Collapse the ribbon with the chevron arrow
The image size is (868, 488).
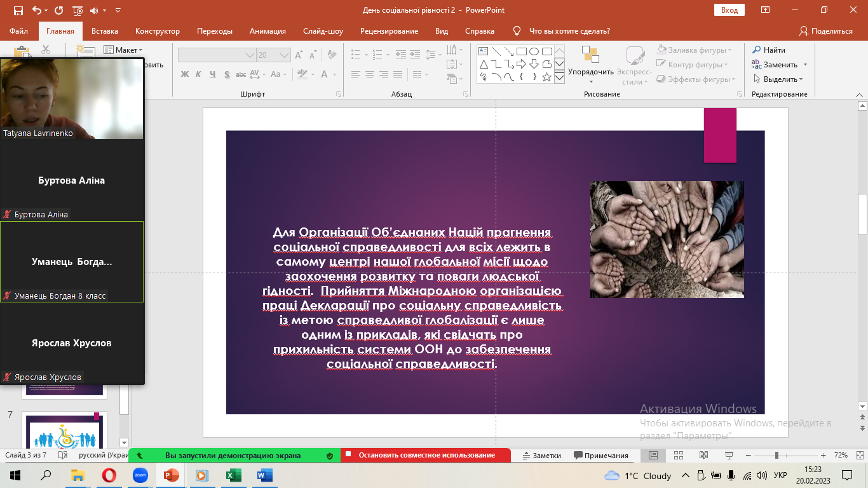point(860,94)
